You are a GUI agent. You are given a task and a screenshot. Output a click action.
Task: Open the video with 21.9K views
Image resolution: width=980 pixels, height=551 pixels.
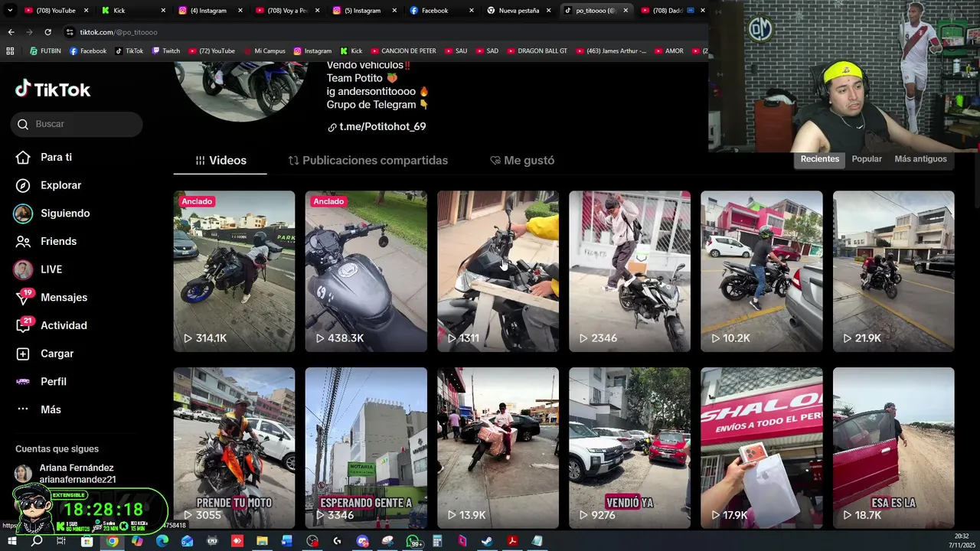pos(893,271)
